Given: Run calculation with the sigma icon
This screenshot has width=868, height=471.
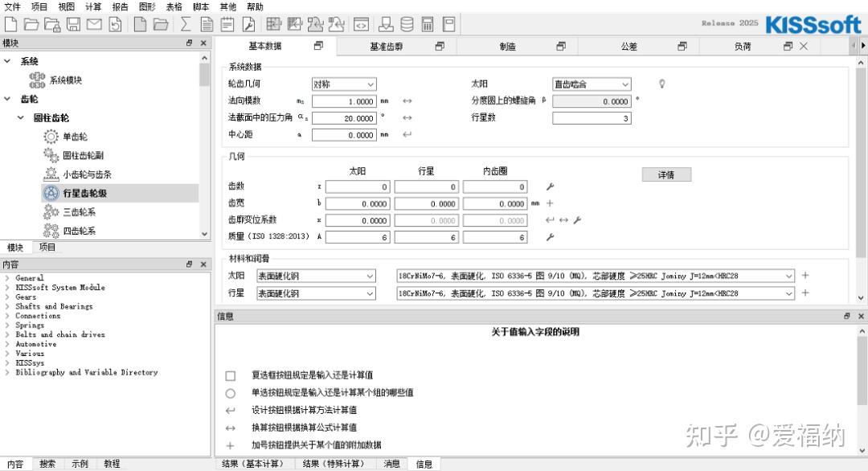Looking at the screenshot, I should 186,24.
